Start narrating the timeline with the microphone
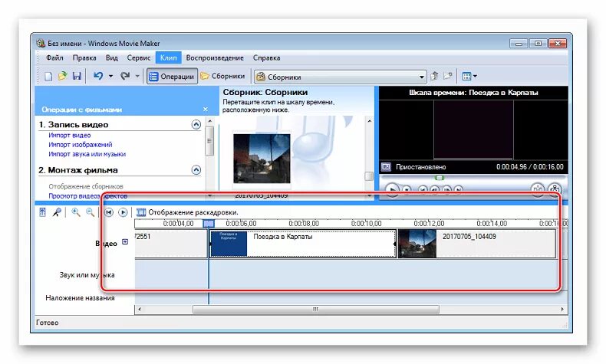This screenshot has width=606, height=364. click(x=57, y=212)
